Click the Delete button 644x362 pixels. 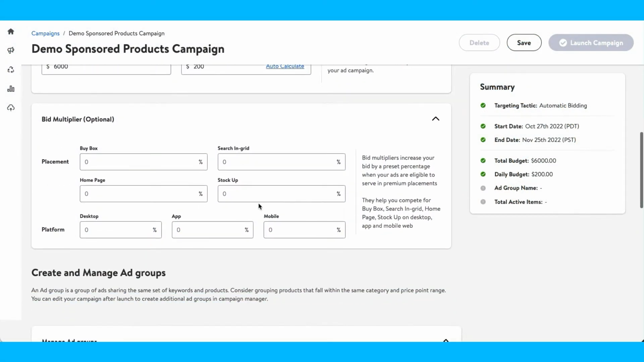(479, 43)
